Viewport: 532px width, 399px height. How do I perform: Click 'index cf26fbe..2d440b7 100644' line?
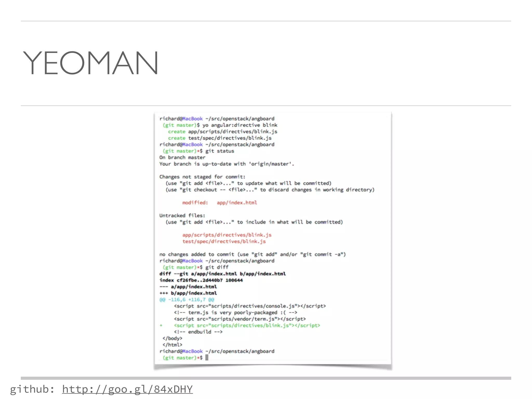click(x=201, y=280)
